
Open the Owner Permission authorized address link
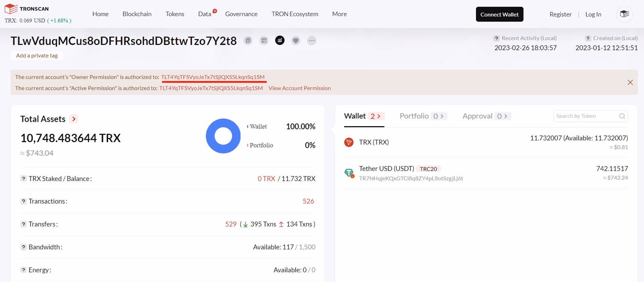tap(213, 77)
